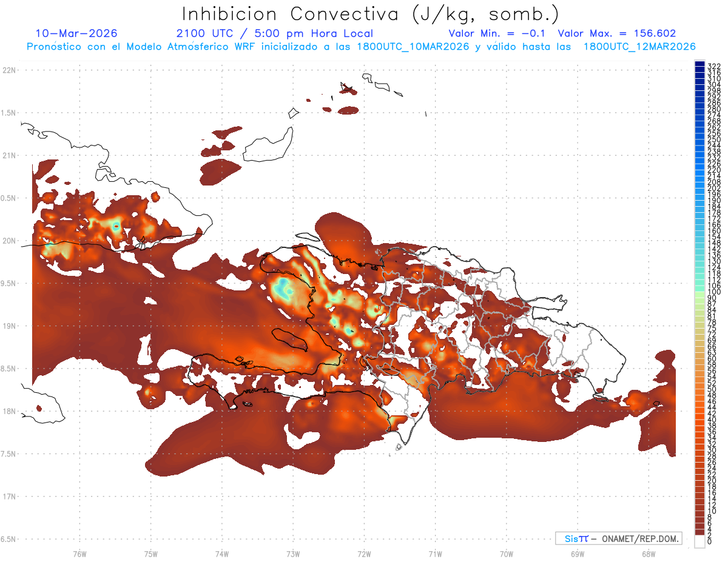Click the 'Valor Max. = 156.602' readout
The width and height of the screenshot is (728, 562).
(617, 33)
